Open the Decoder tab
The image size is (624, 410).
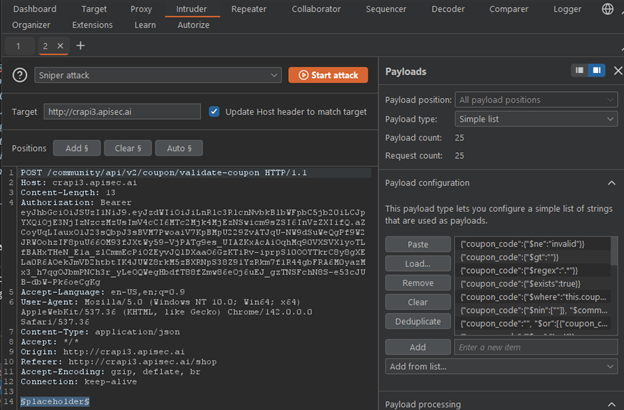(448, 9)
